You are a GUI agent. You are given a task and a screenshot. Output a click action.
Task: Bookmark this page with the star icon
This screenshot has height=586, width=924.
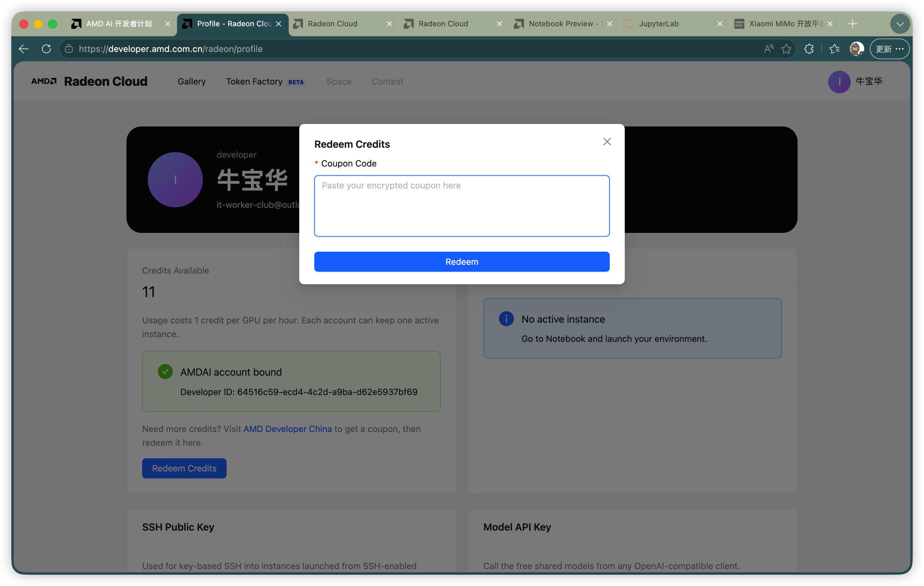pyautogui.click(x=786, y=49)
